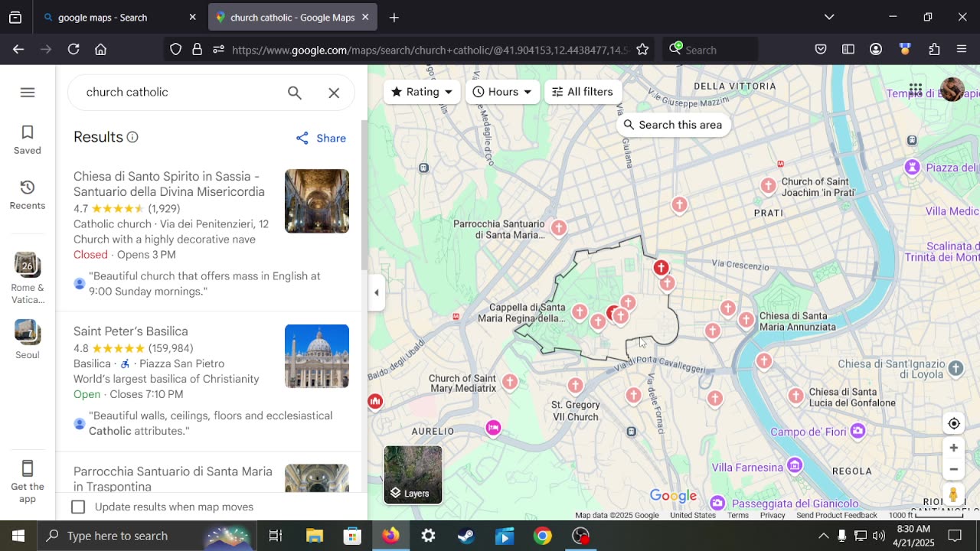Click Search this area button
Viewport: 980px width, 551px height.
[673, 125]
